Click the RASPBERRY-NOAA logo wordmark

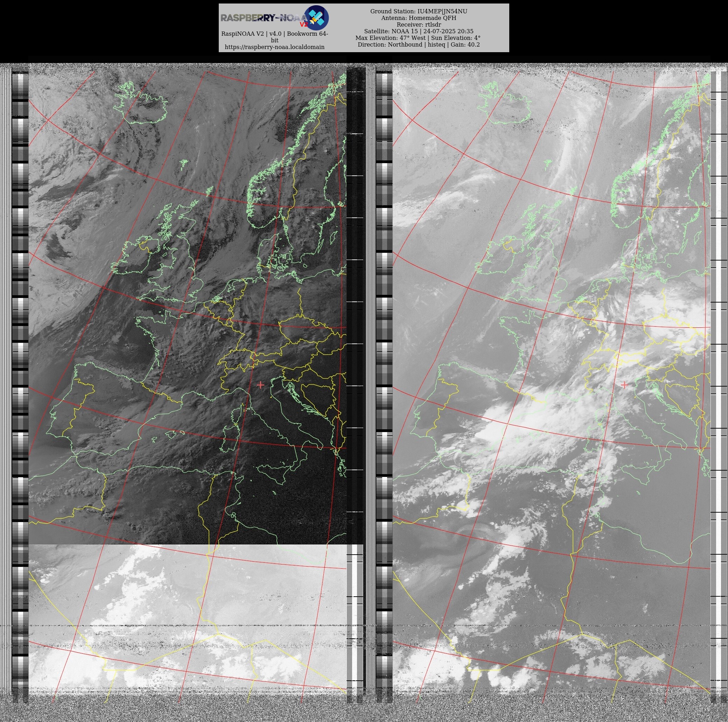[265, 18]
